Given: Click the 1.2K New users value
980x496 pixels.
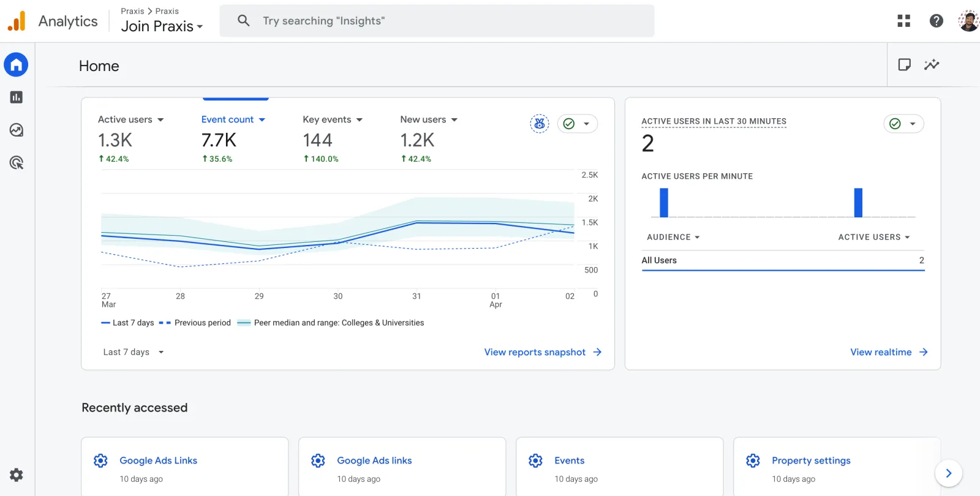Looking at the screenshot, I should 417,140.
